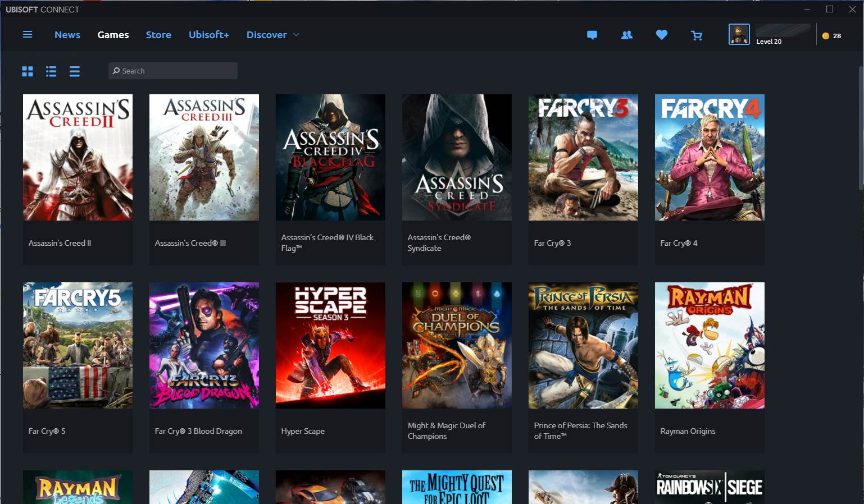
Task: Click the Far Cry® 5 title link
Action: click(x=47, y=431)
